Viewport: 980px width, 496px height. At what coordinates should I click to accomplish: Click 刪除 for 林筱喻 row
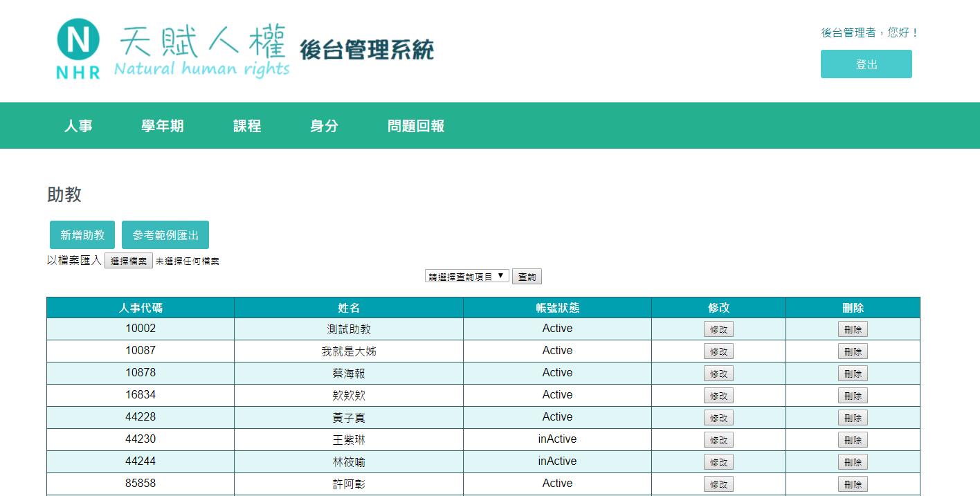[853, 462]
